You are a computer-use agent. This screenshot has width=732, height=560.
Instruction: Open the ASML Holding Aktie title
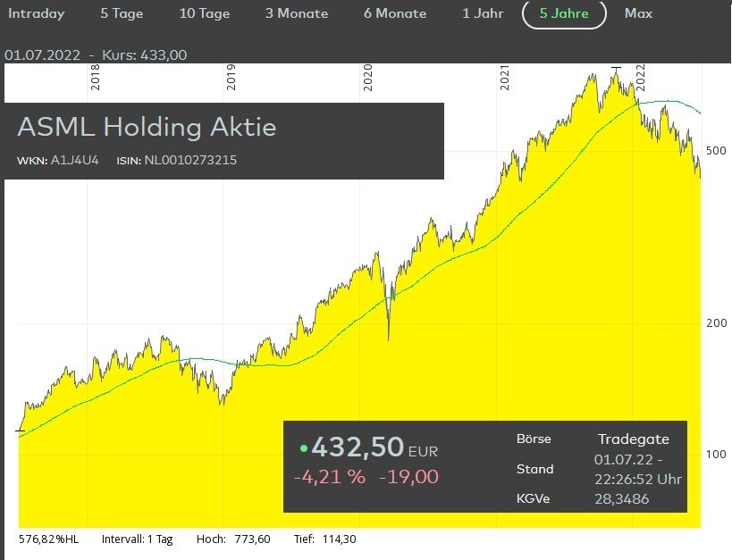coord(147,127)
